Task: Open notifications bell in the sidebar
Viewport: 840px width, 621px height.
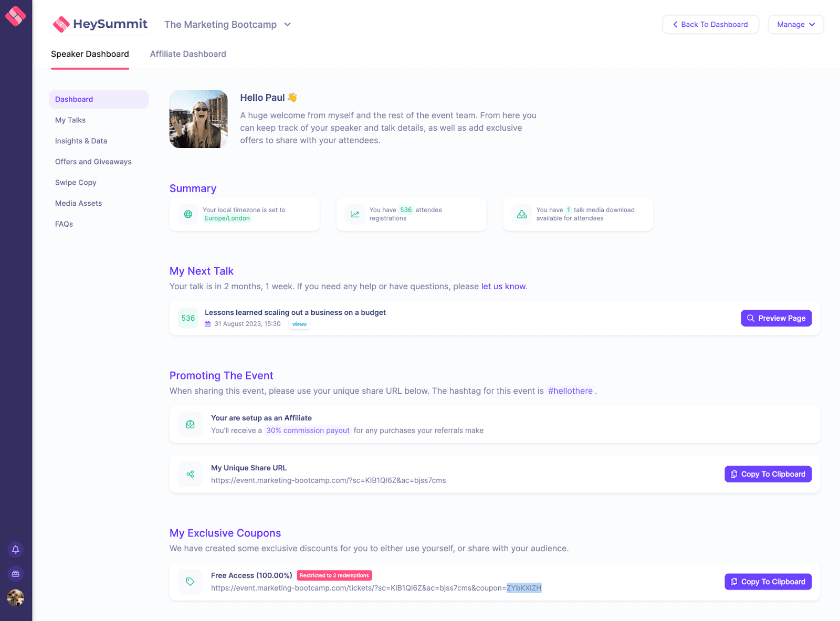Action: point(16,550)
